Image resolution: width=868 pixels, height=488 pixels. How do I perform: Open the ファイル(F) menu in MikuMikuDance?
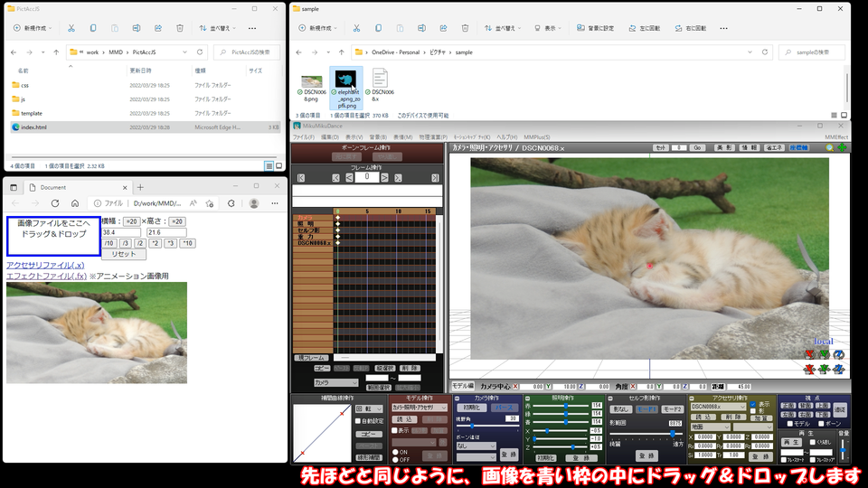304,137
